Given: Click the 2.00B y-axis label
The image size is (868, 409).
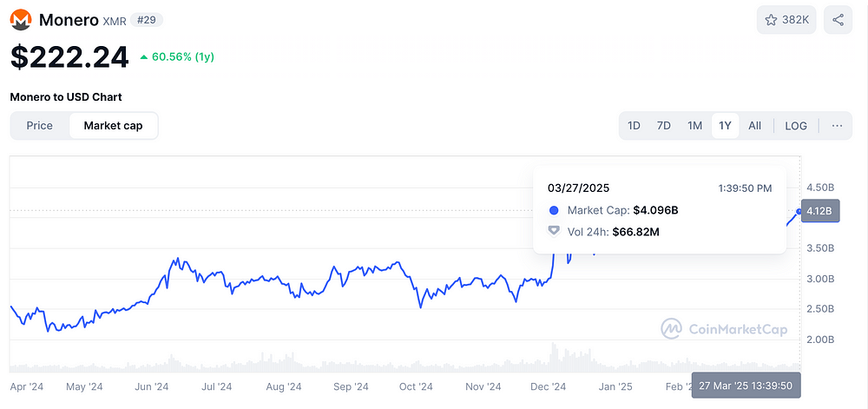Looking at the screenshot, I should (820, 340).
